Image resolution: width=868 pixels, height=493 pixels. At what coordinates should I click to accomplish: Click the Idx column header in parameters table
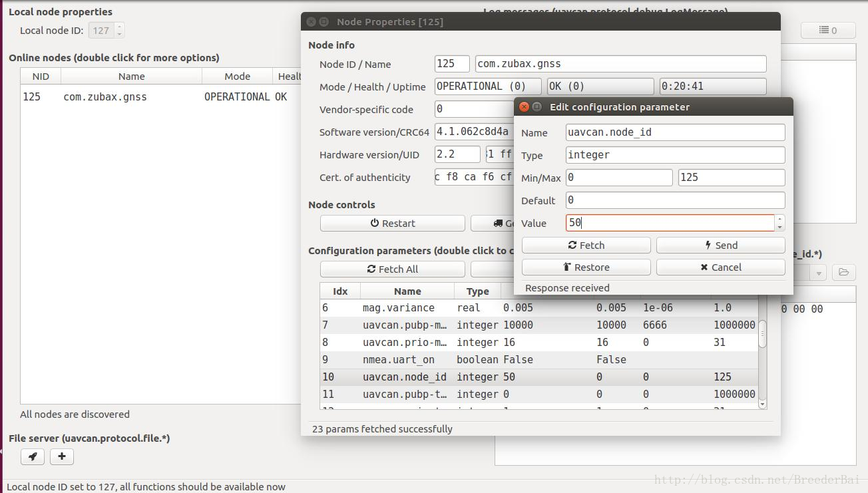(x=340, y=291)
